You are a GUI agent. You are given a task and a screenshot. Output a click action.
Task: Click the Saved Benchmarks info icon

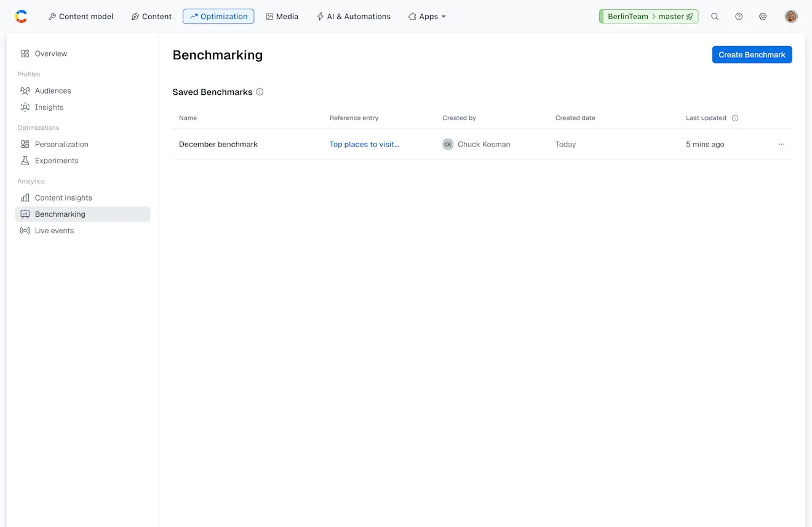point(260,92)
